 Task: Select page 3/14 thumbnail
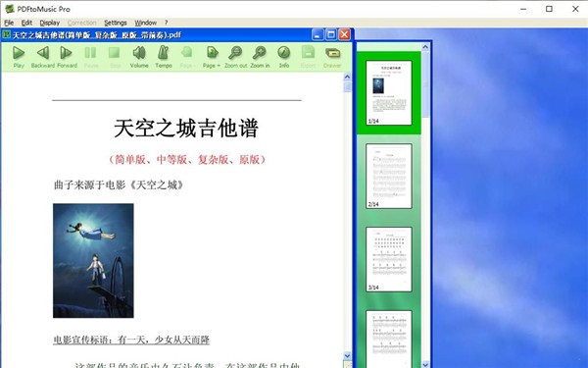[x=389, y=259]
